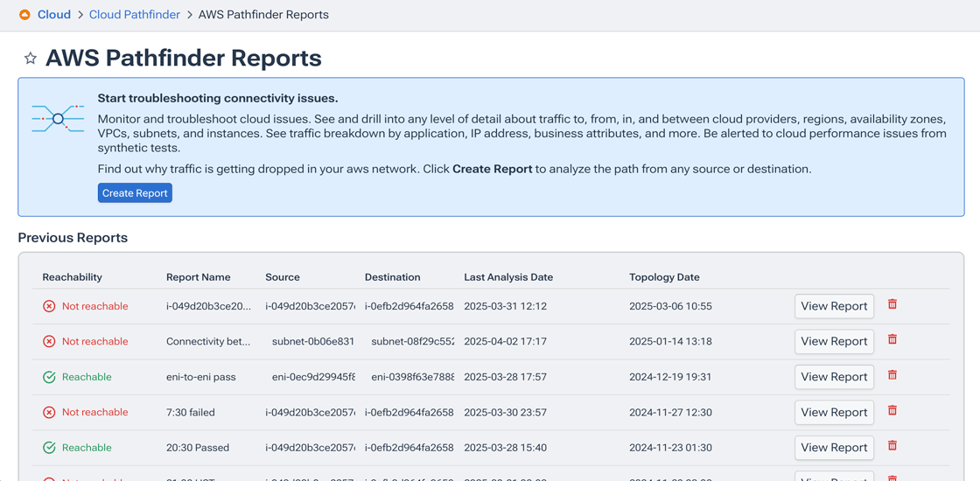Click the green check icon in the 20:30 Passed row
980x481 pixels.
[x=49, y=448]
